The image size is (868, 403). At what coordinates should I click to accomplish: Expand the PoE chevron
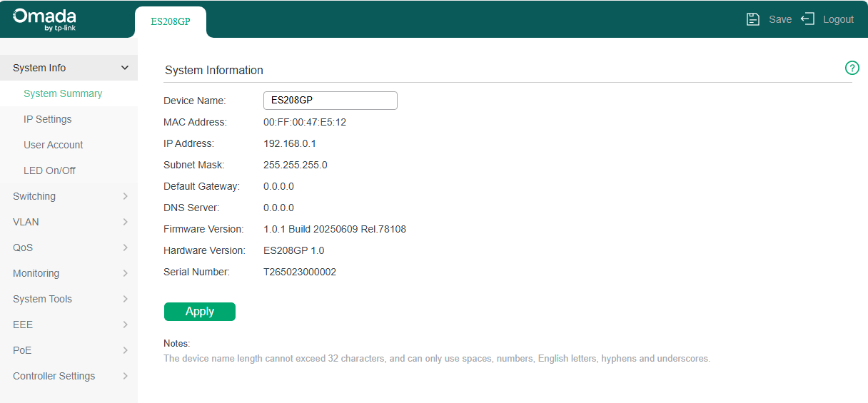click(x=125, y=350)
